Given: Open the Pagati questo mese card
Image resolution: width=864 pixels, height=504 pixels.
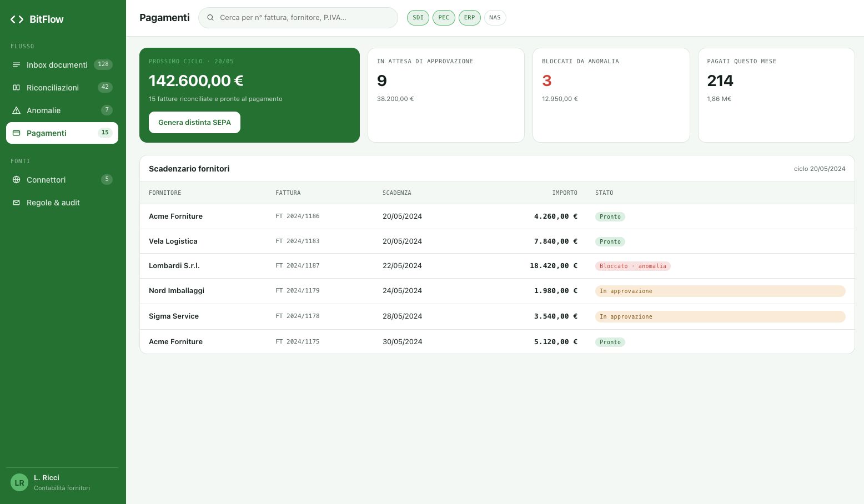Looking at the screenshot, I should [776, 95].
